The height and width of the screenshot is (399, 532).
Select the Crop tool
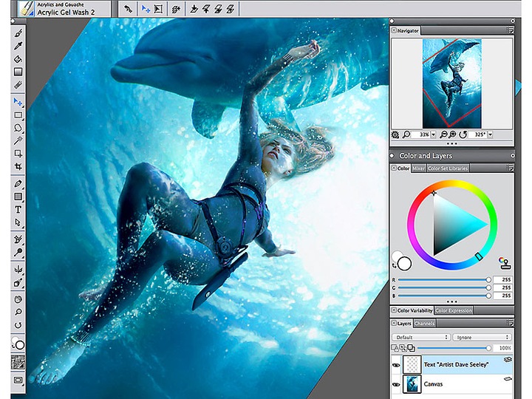tap(18, 166)
